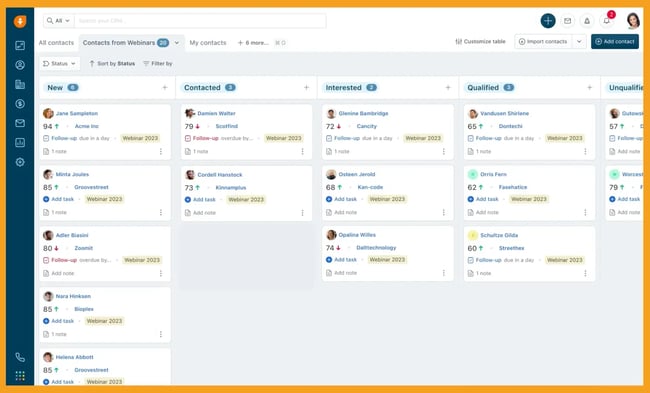Screen dimensions: 650x393
Task: Open 1 note on Nara Hinkson card
Action: [55, 334]
